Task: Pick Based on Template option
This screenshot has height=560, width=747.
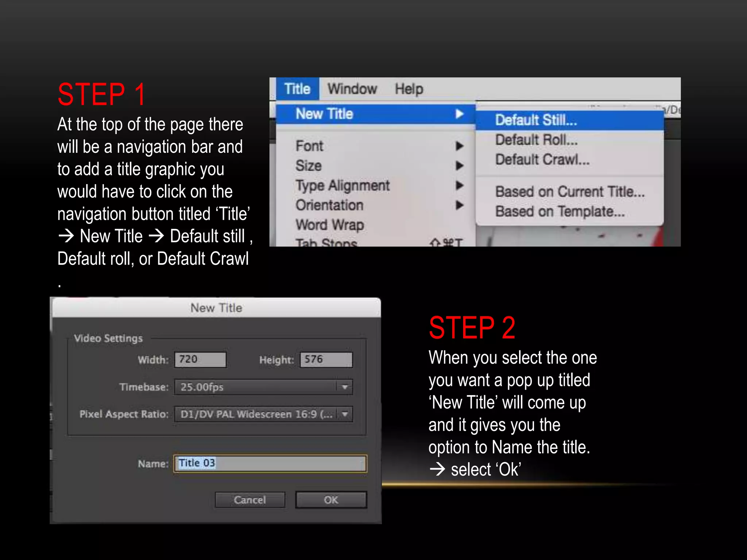Action: click(x=560, y=211)
